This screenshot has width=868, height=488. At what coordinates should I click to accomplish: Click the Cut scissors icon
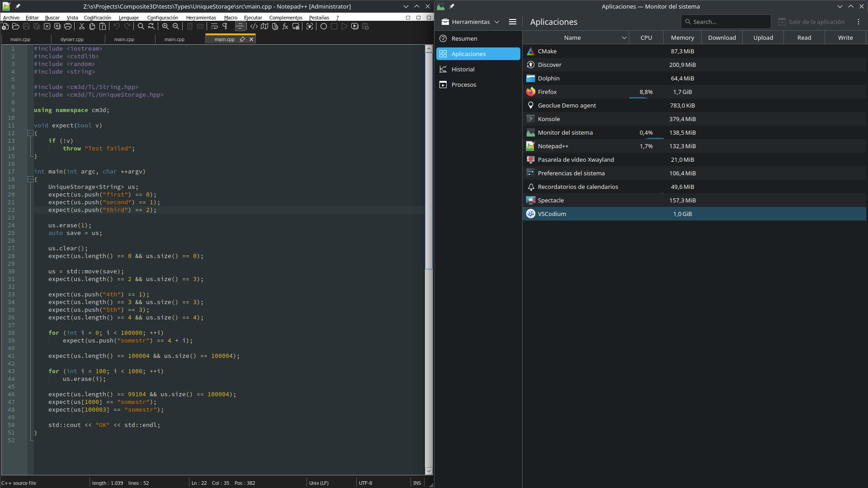pos(82,27)
